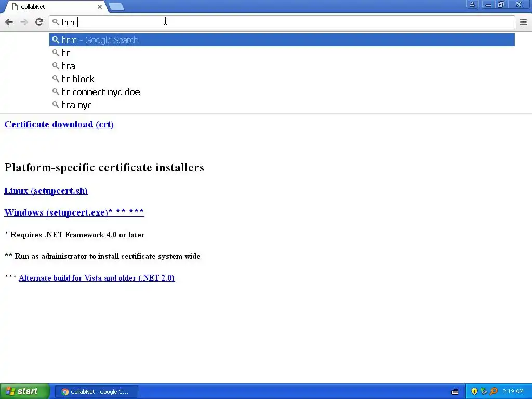Open the Certificate download (crt) link
Image resolution: width=532 pixels, height=399 pixels.
[x=59, y=124]
